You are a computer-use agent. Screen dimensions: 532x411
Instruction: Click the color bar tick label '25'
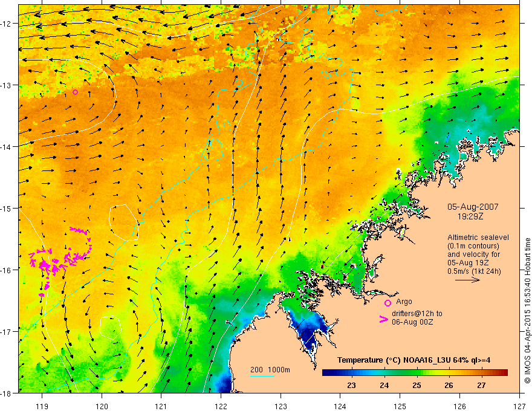[417, 385]
